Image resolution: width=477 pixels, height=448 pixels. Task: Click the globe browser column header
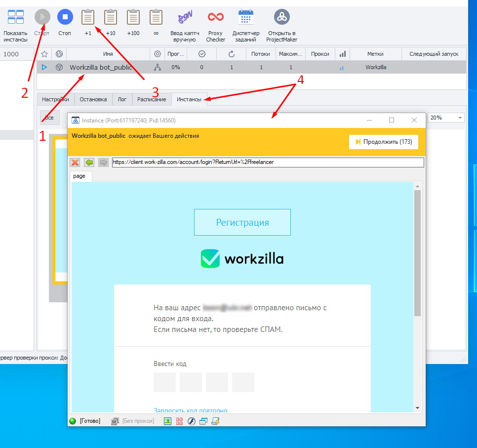(x=59, y=54)
